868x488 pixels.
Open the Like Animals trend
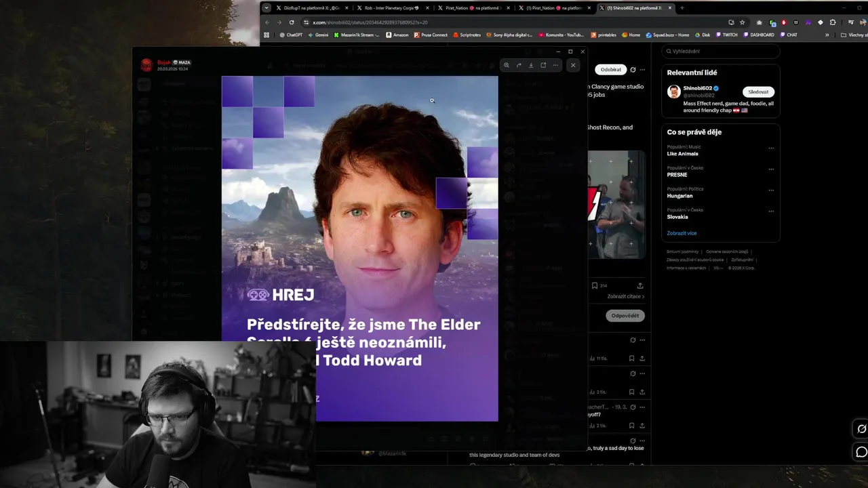point(682,154)
